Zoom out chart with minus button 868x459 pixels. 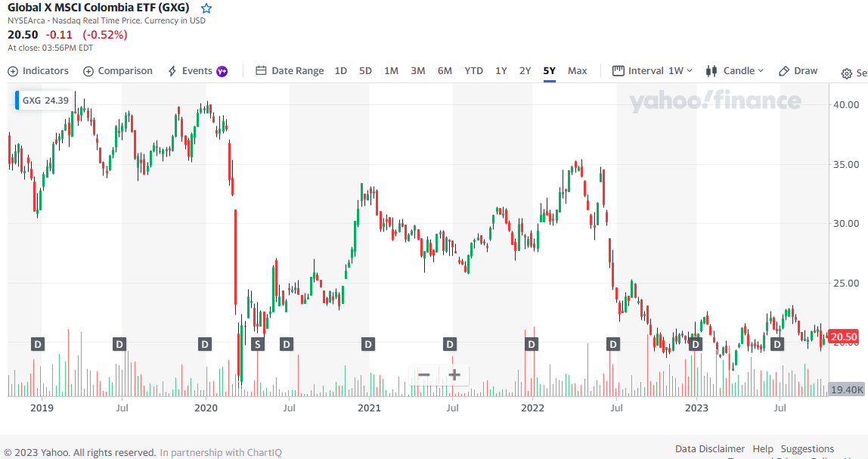click(x=424, y=375)
